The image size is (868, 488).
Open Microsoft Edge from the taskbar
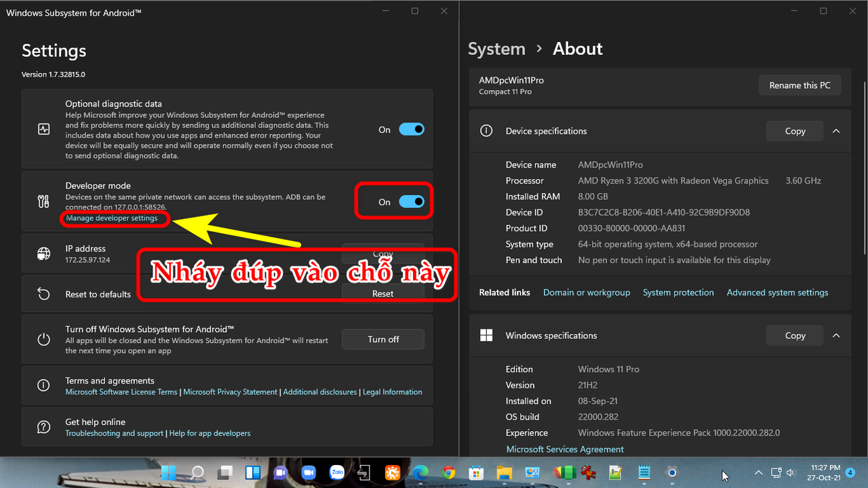click(420, 472)
